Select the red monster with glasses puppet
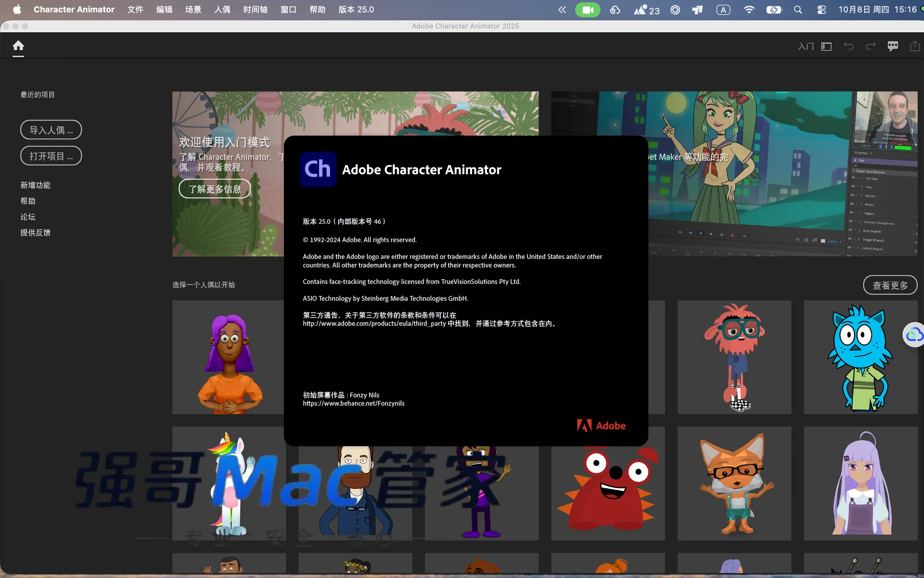The height and width of the screenshot is (578, 924). [734, 357]
